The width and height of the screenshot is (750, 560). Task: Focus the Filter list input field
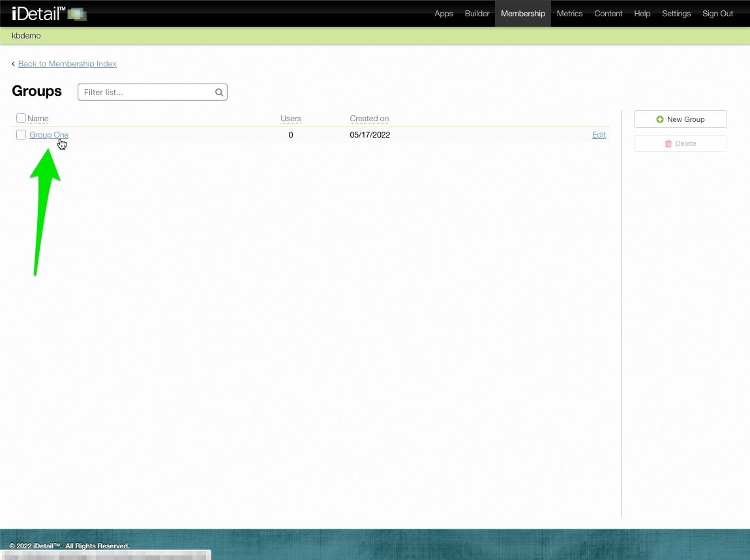[x=152, y=93]
